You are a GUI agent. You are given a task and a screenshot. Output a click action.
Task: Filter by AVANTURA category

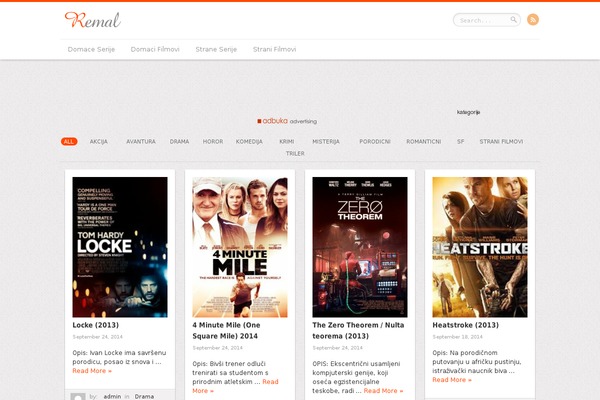[141, 142]
